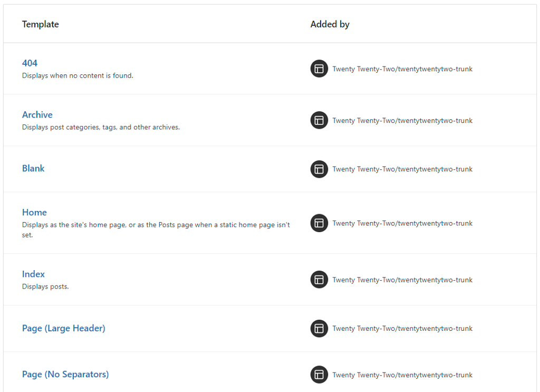Click the Template column header

(40, 24)
